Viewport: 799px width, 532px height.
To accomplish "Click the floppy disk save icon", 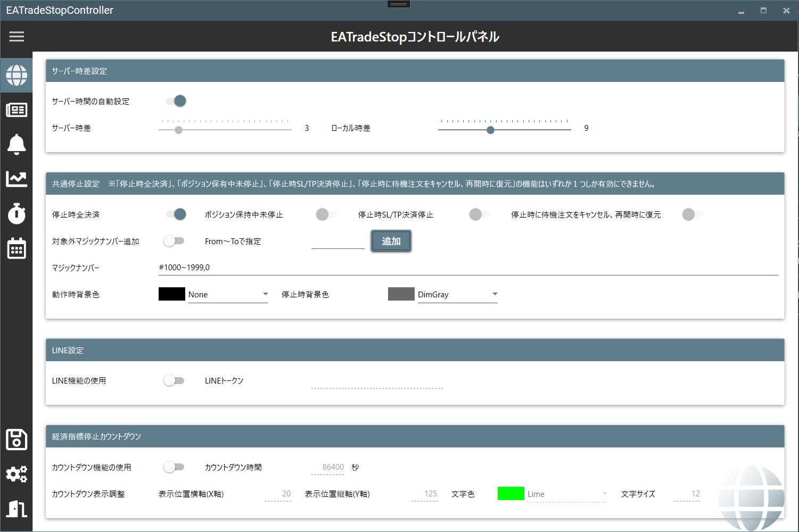I will point(17,440).
